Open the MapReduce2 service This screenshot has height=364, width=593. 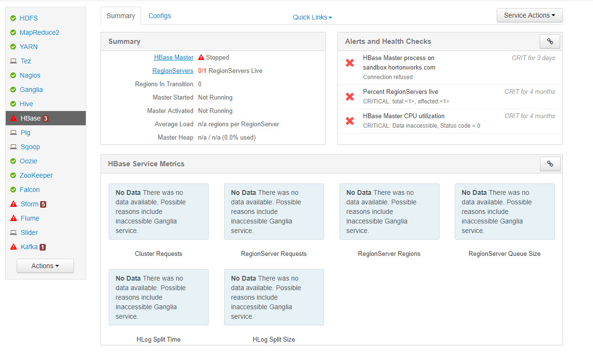(40, 32)
